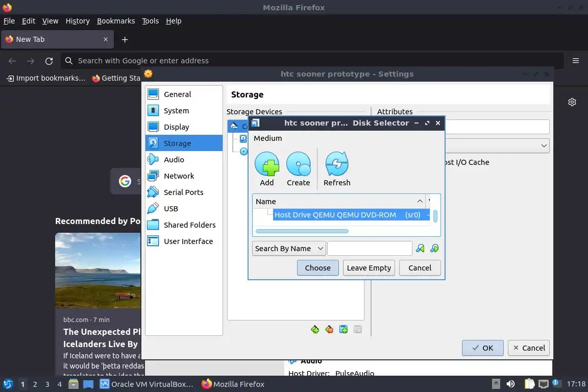
Task: Click the network icon in system tray
Action: click(x=543, y=384)
